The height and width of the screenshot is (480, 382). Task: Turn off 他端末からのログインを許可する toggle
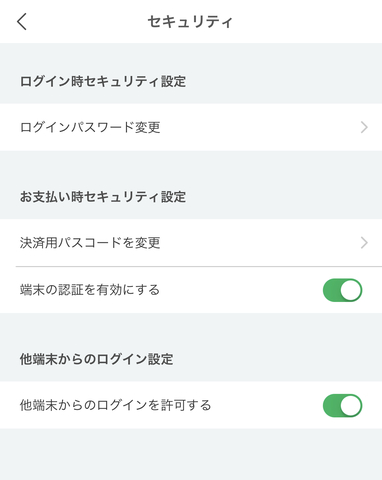click(343, 406)
